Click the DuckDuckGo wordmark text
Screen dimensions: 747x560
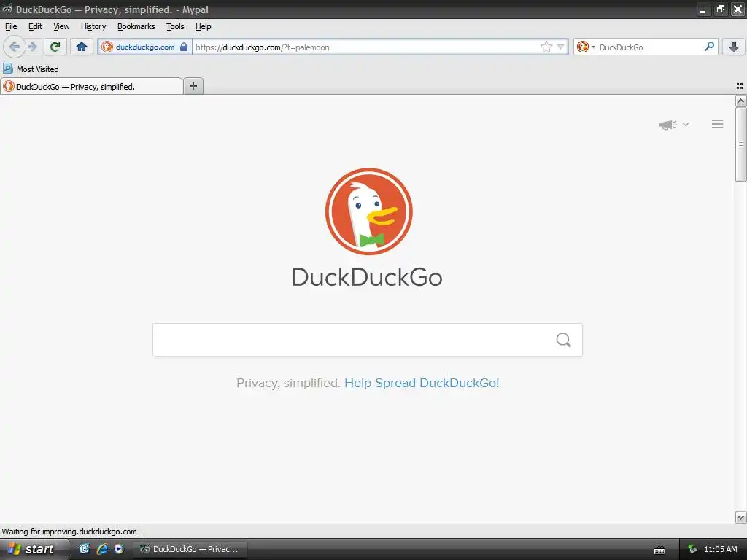[367, 277]
